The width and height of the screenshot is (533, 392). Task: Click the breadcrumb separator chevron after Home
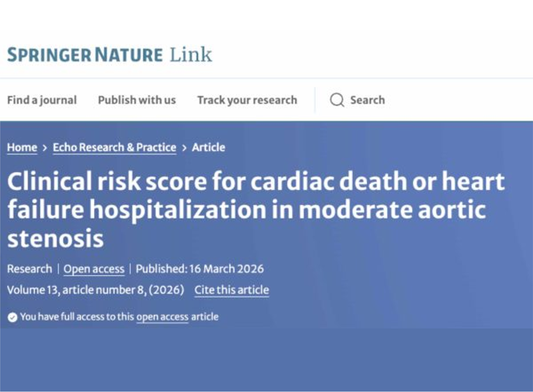pos(45,147)
